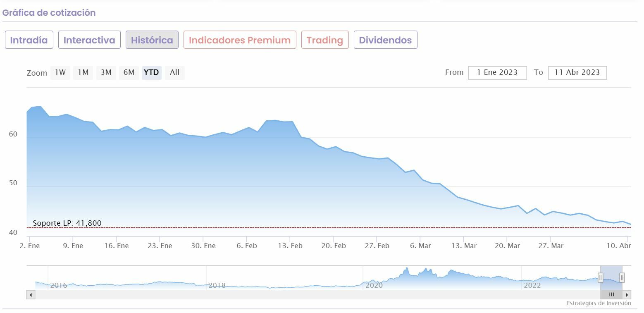Viewport: 644px width, 313px height.
Task: Select the Histórica tab
Action: click(152, 40)
